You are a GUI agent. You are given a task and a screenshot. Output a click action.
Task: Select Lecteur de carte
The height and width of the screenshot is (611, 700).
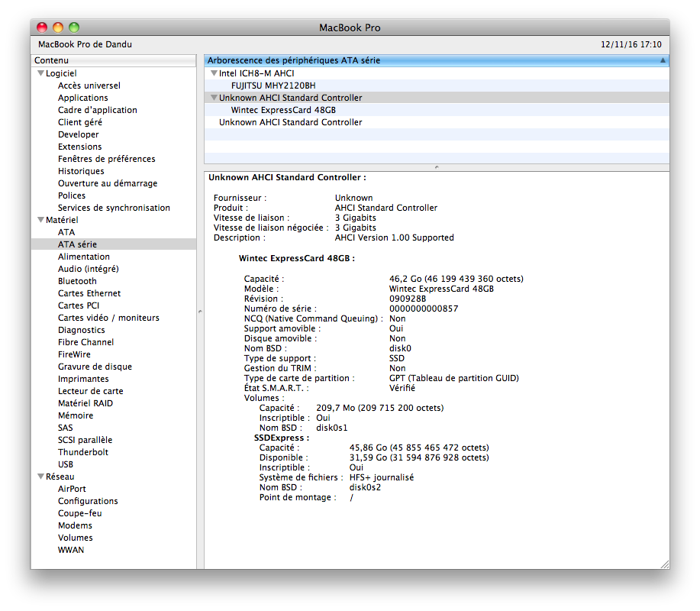[x=91, y=391]
